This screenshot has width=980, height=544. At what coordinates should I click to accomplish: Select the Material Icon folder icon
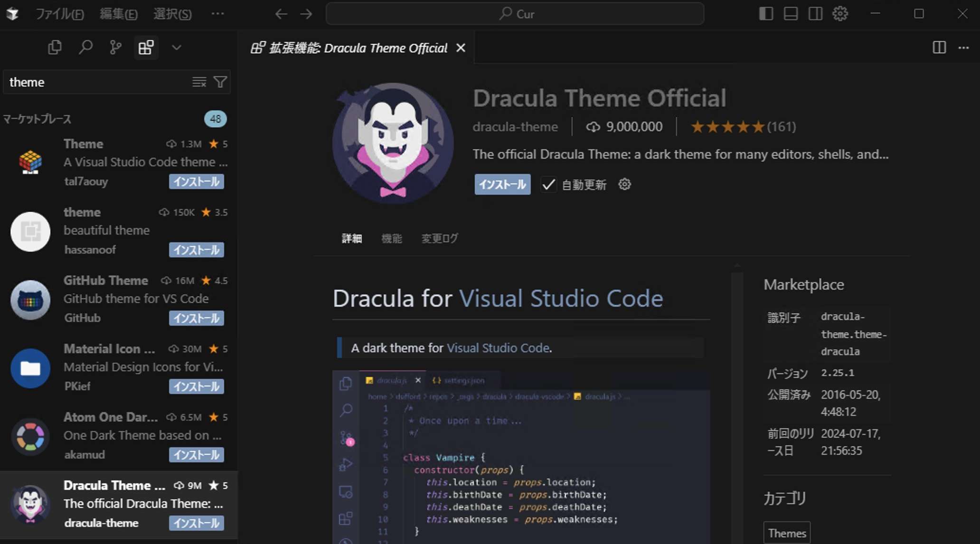click(x=30, y=368)
